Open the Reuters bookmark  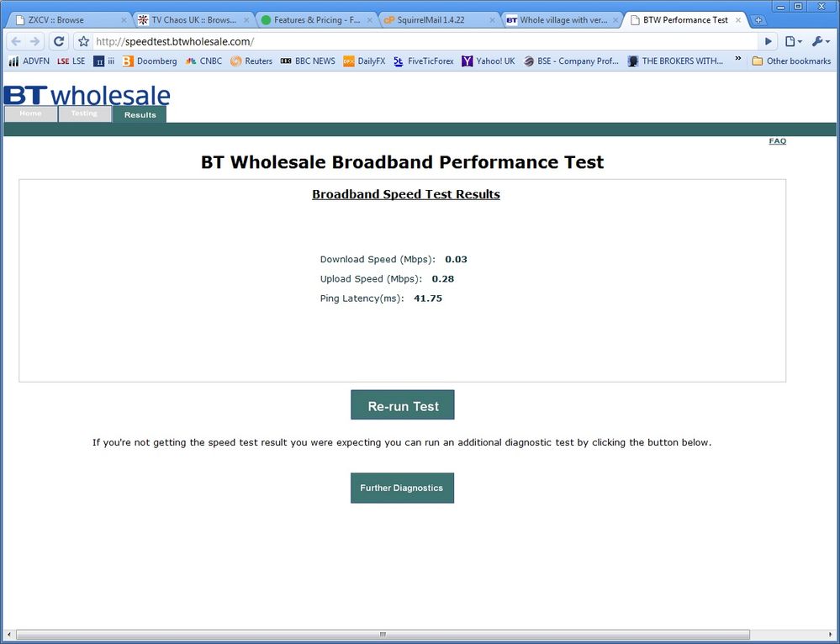[x=251, y=61]
